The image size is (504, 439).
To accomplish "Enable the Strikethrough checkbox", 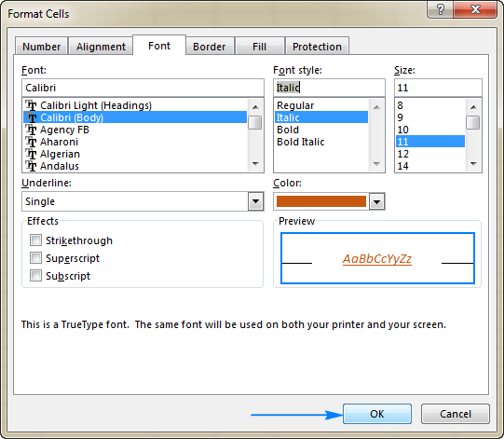I will pos(35,240).
